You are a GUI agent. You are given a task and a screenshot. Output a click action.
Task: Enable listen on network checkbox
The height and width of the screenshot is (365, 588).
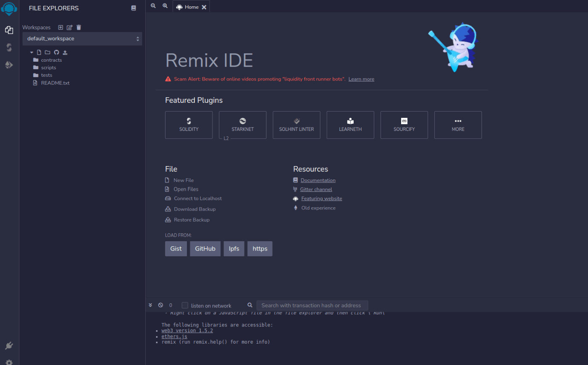[185, 305]
